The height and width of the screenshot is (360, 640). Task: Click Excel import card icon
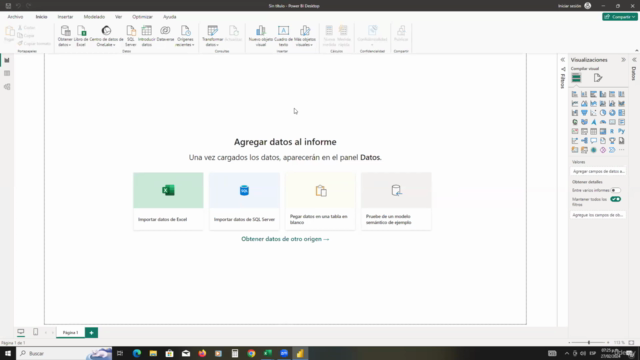tap(168, 190)
